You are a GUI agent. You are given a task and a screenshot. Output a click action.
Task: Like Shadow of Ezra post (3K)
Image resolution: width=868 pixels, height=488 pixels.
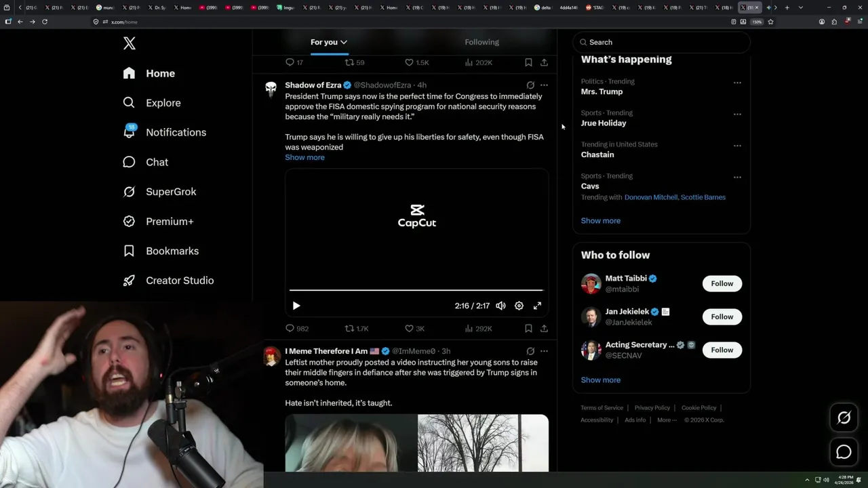click(414, 329)
